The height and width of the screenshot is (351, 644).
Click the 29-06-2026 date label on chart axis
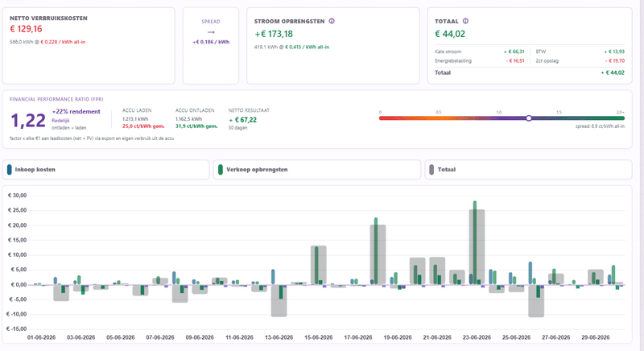(596, 337)
